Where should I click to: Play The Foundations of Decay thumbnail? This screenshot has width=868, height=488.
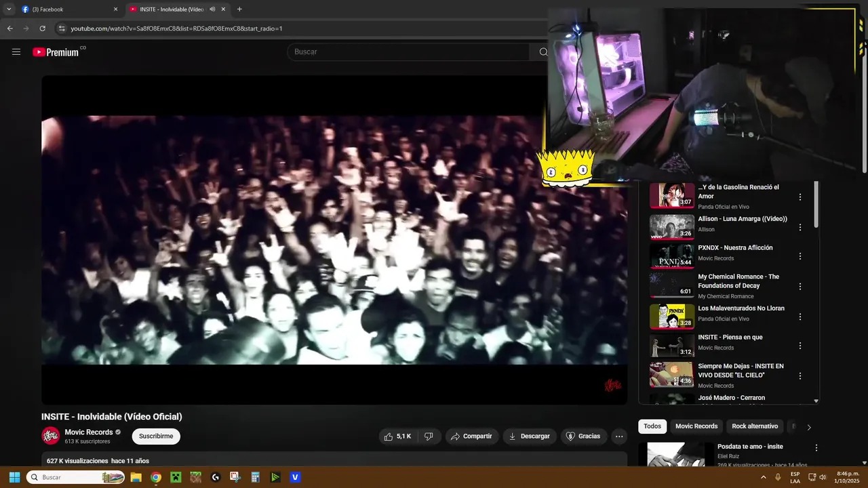[672, 285]
